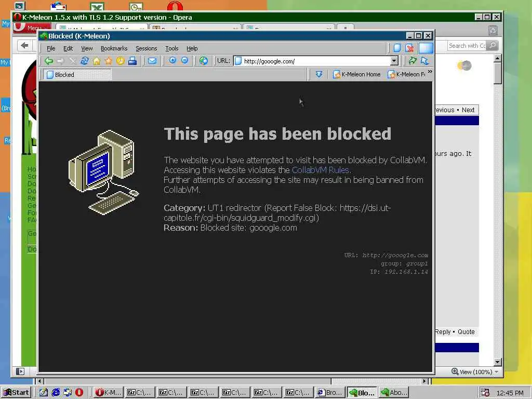Open the CollabVM Rules link

click(320, 170)
